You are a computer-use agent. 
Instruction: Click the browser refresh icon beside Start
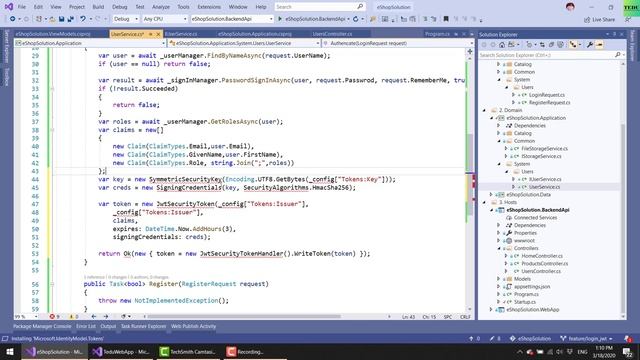coord(356,19)
